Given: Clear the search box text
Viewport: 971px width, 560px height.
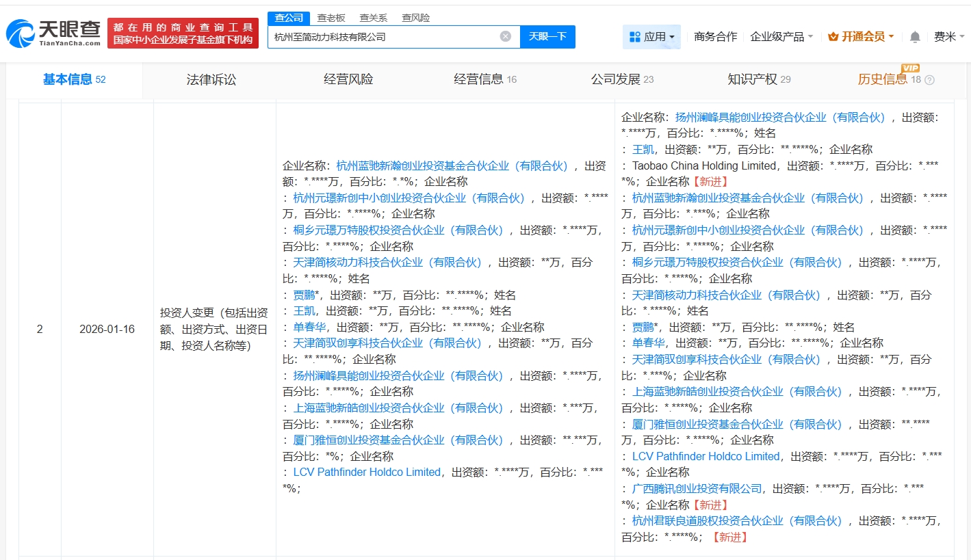Looking at the screenshot, I should [x=505, y=37].
